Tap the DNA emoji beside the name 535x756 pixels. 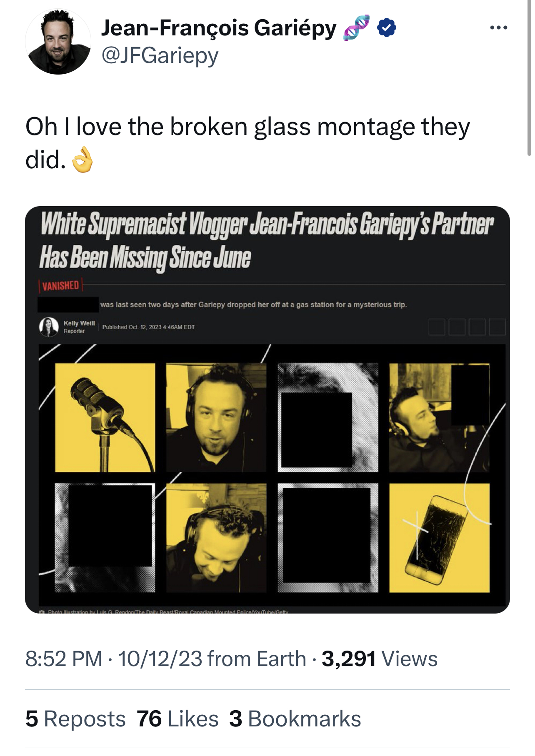coord(356,28)
